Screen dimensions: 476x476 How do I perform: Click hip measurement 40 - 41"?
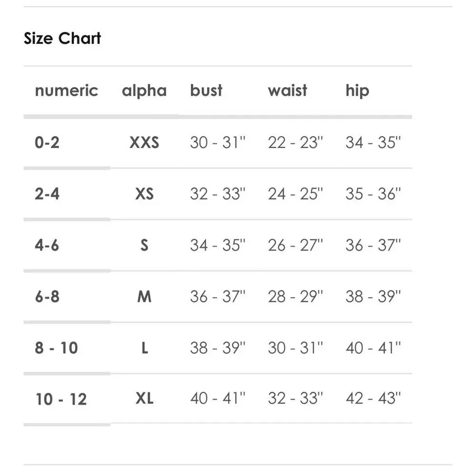pos(373,347)
